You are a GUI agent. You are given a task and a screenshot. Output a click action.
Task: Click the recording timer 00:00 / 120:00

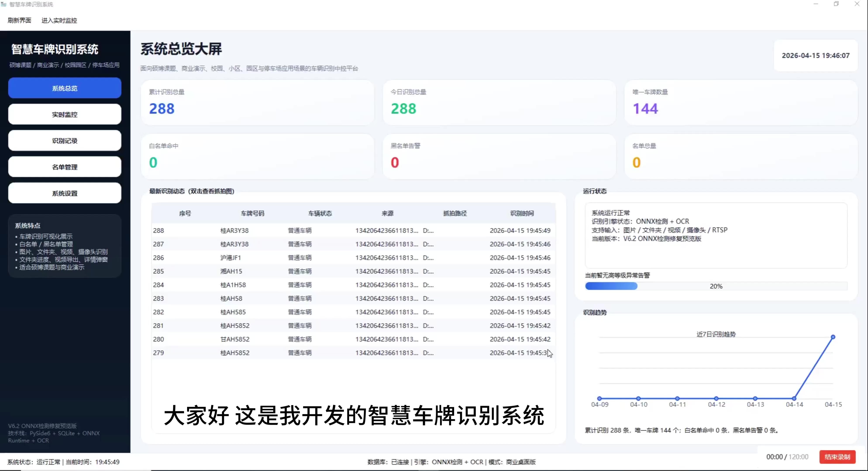coord(787,457)
